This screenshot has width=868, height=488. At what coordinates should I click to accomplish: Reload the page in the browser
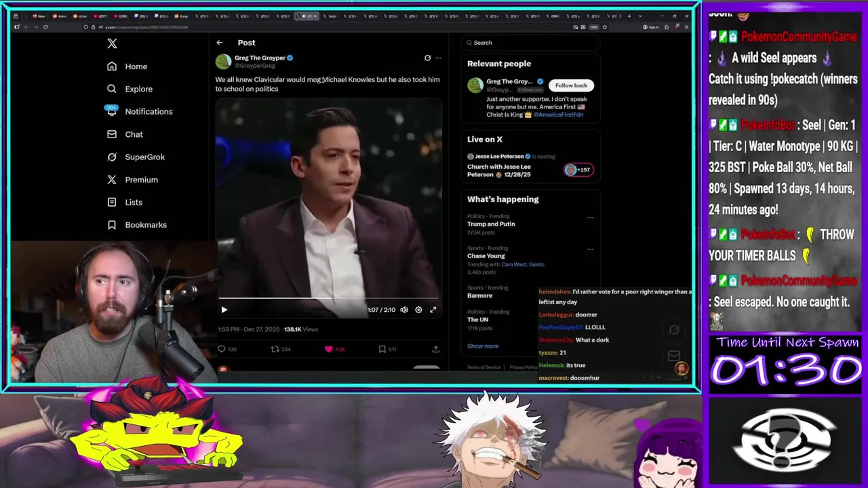click(x=45, y=27)
